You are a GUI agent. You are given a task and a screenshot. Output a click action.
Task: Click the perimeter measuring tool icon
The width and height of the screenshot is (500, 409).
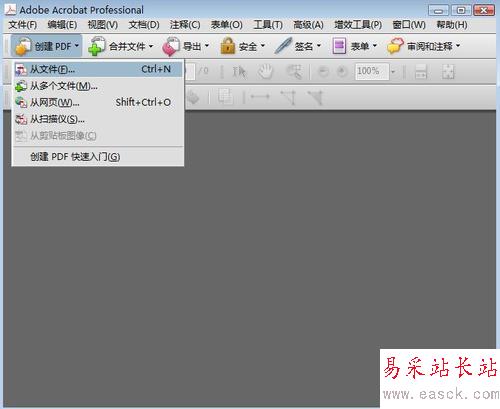(x=288, y=97)
